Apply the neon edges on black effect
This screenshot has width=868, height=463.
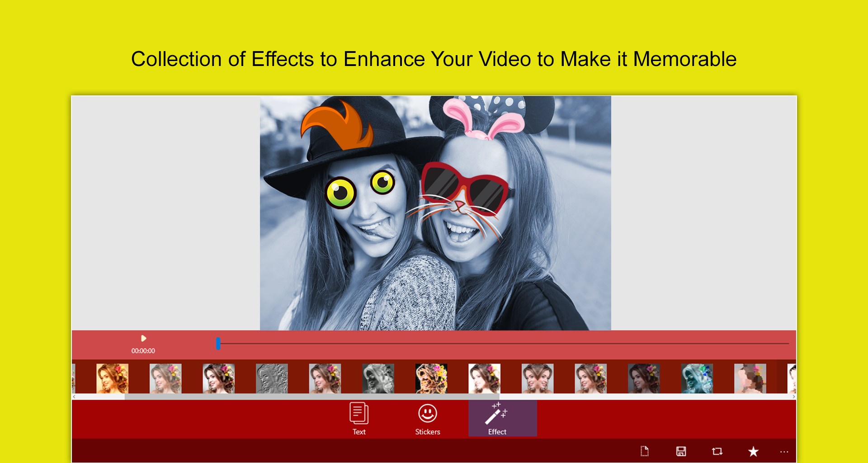pos(431,378)
